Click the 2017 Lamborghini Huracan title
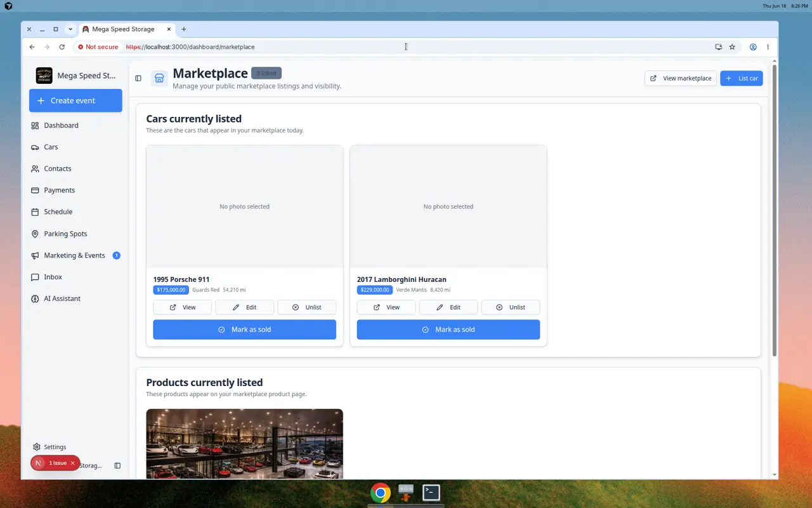812x508 pixels. point(402,279)
